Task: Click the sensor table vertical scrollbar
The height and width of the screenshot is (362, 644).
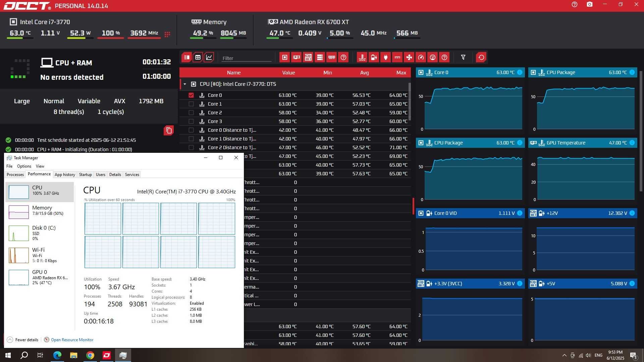Action: (x=410, y=102)
